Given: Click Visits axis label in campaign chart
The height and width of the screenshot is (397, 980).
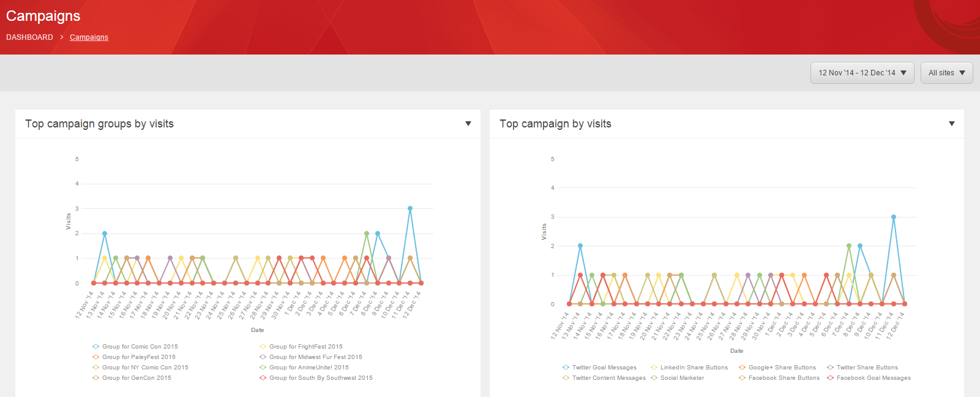Looking at the screenshot, I should 544,232.
